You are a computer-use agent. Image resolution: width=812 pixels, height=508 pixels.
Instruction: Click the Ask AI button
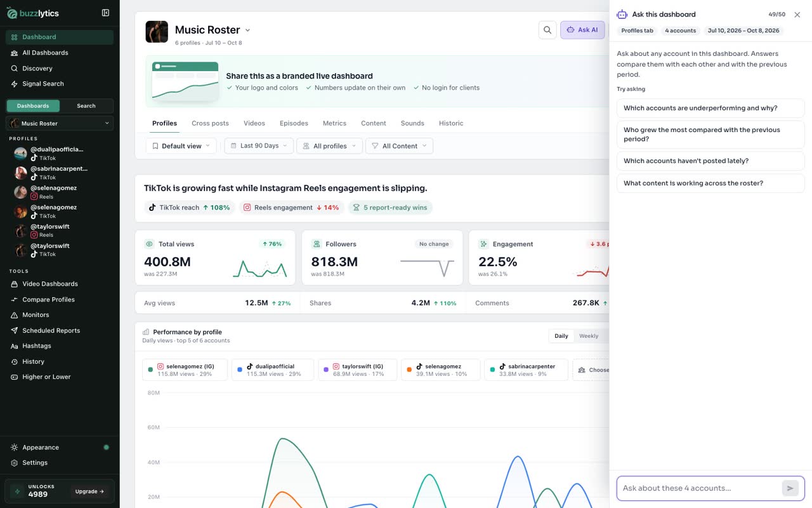582,30
